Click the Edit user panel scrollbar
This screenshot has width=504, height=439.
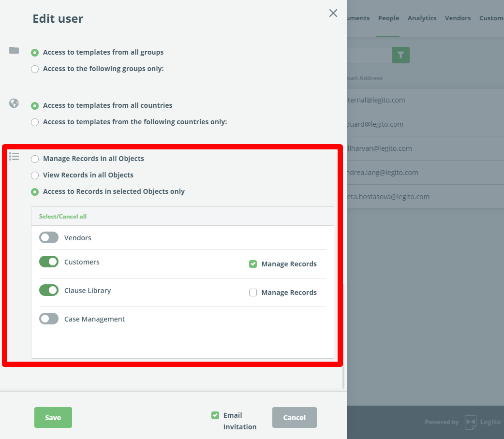(343, 336)
